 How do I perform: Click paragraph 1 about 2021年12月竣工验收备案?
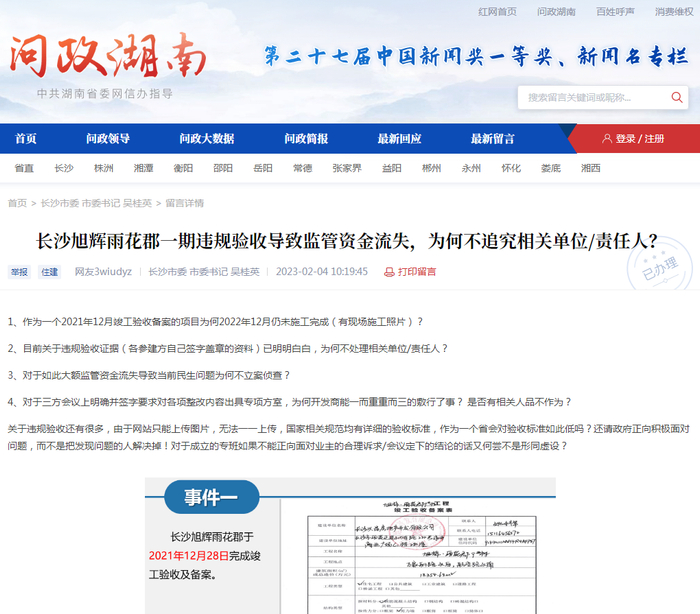(215, 322)
